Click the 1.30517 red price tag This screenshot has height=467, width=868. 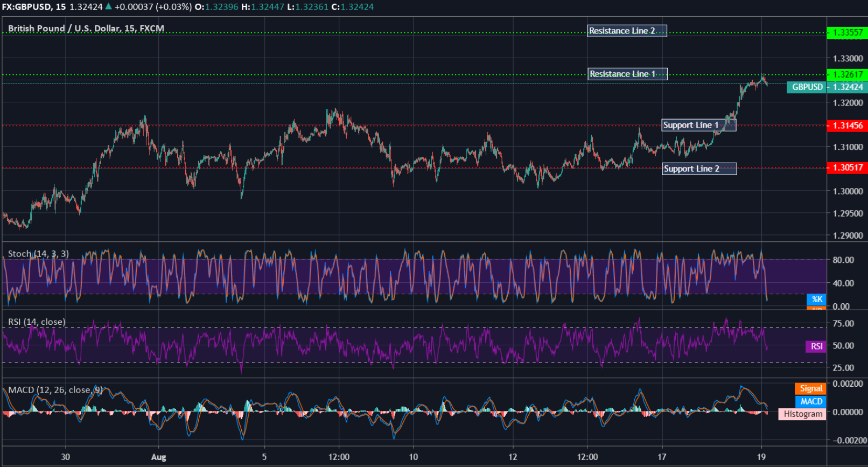coord(848,168)
